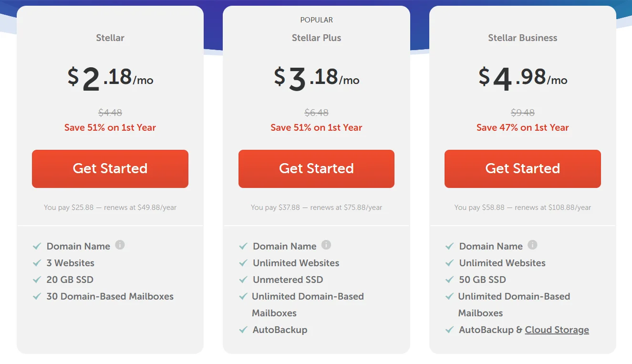Click checkmark beside AutoBackup & Cloud Storage
The width and height of the screenshot is (632, 364).
[449, 330]
